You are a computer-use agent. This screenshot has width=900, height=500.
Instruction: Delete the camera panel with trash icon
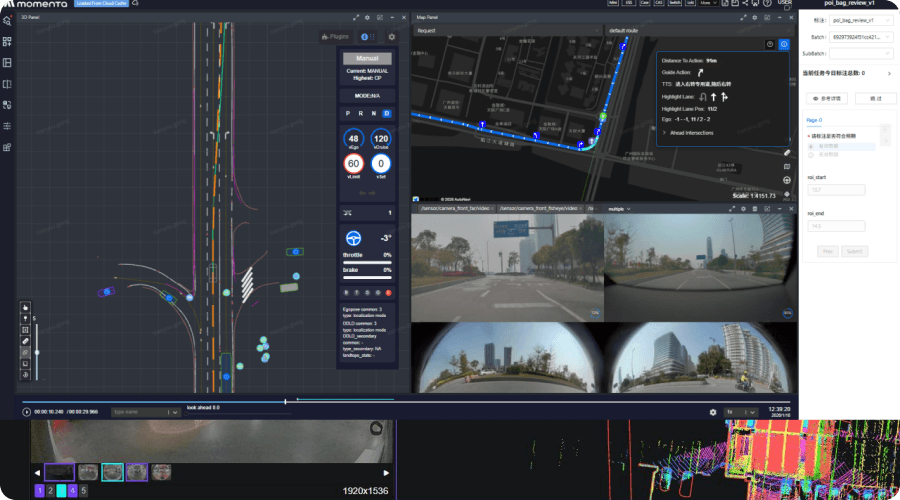click(755, 209)
